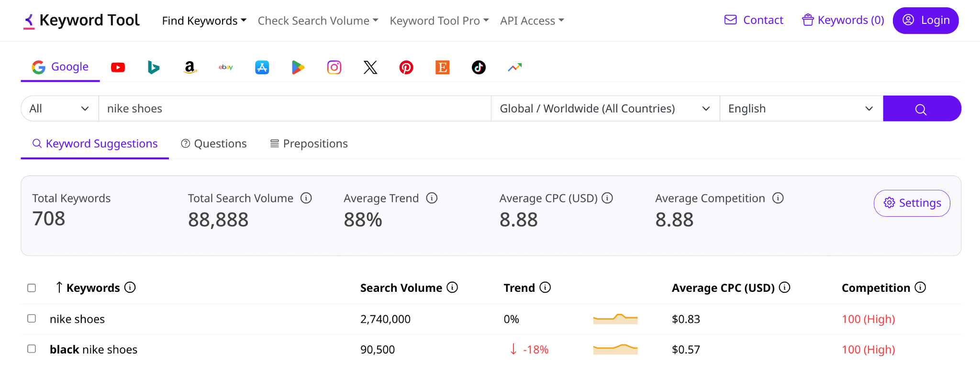Click info icon beside Search Volume header
Viewport: 980px width, 365px height.
[x=452, y=288]
